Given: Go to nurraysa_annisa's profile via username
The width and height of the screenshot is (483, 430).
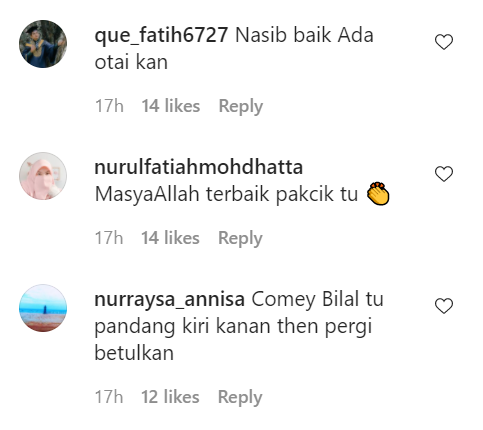Looking at the screenshot, I should 170,299.
